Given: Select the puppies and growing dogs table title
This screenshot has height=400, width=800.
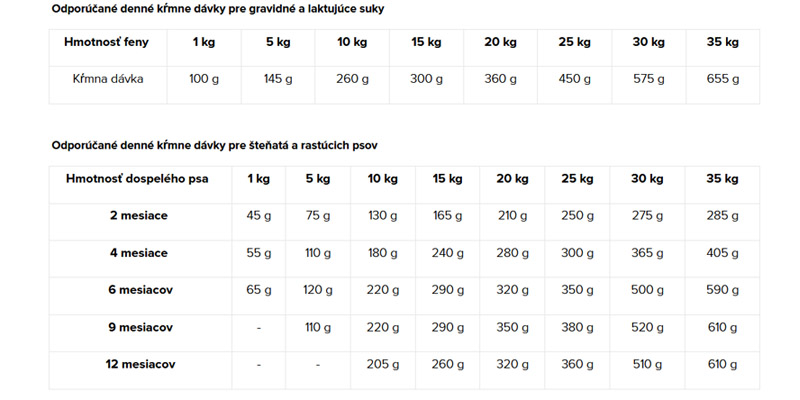Looking at the screenshot, I should (x=214, y=145).
